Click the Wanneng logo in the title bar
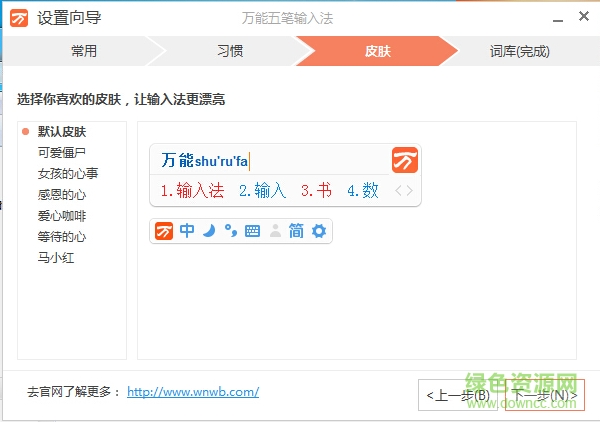 pyautogui.click(x=19, y=18)
